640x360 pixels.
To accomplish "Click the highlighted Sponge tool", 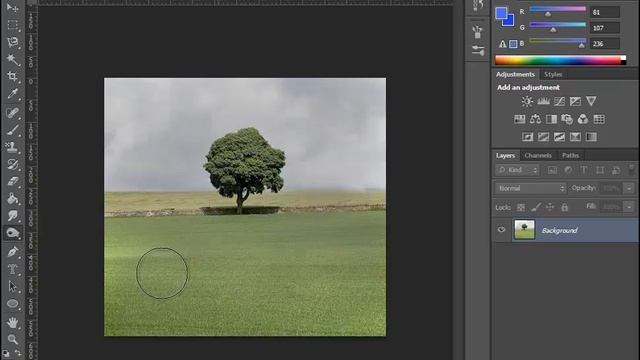I will click(12, 233).
